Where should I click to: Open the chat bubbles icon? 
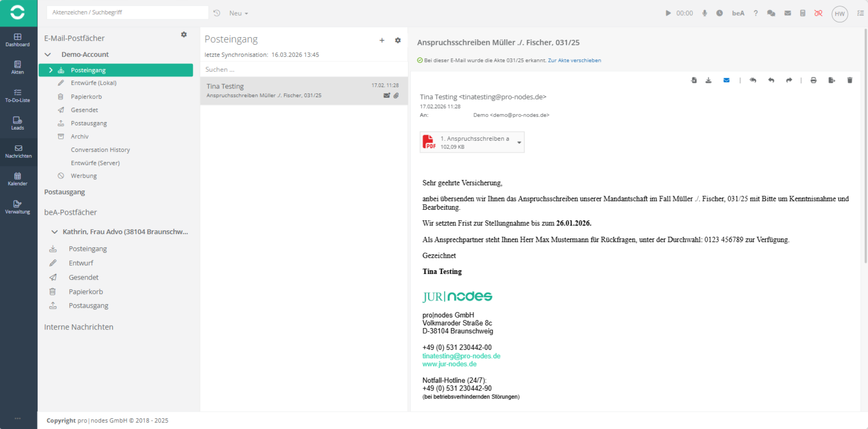click(x=771, y=13)
